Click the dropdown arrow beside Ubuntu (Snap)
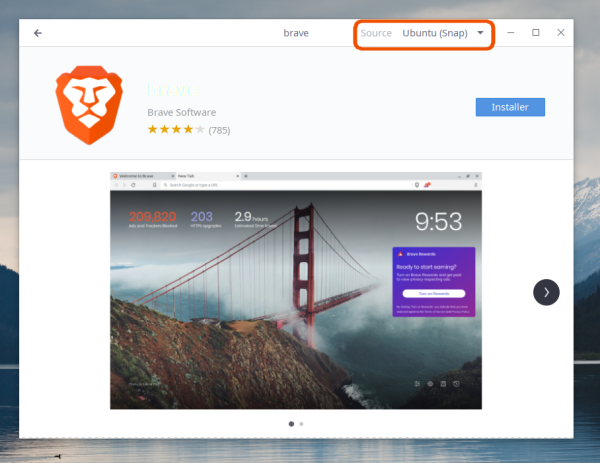The image size is (600, 463). click(x=481, y=33)
